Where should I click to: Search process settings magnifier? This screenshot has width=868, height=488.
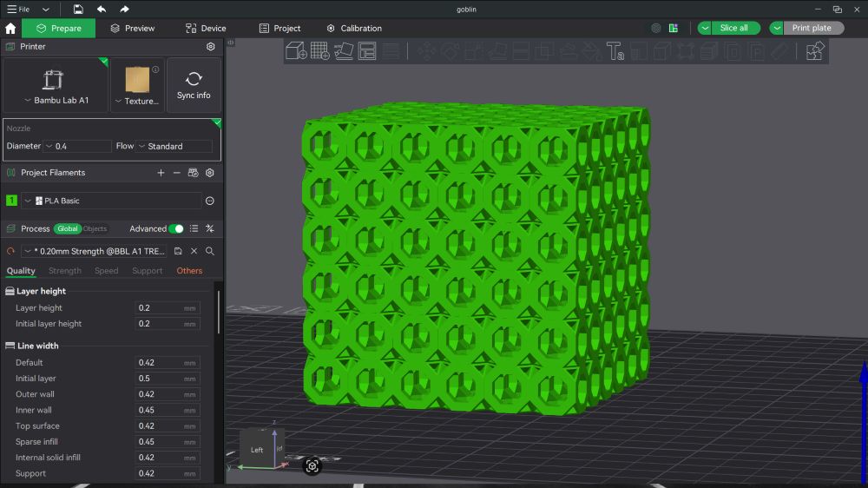click(210, 251)
